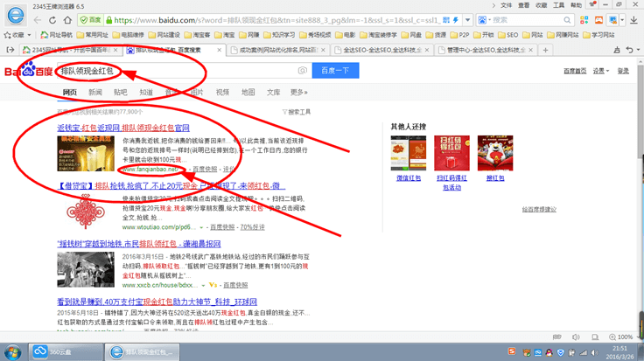Open the 淘宝客 bookmarks folder
The width and height of the screenshot is (644, 361).
(x=197, y=35)
